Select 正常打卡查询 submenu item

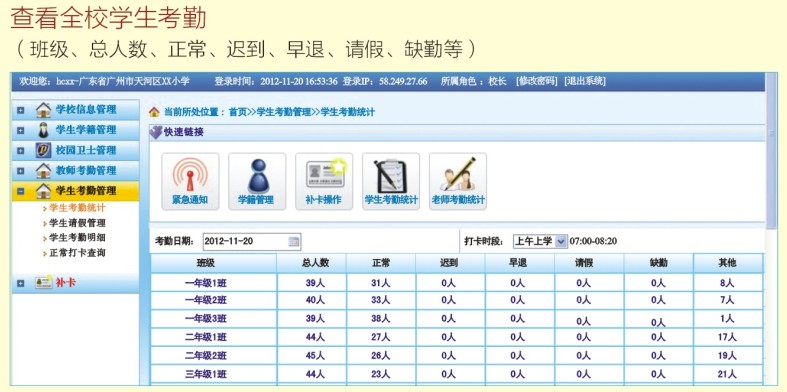[x=77, y=253]
